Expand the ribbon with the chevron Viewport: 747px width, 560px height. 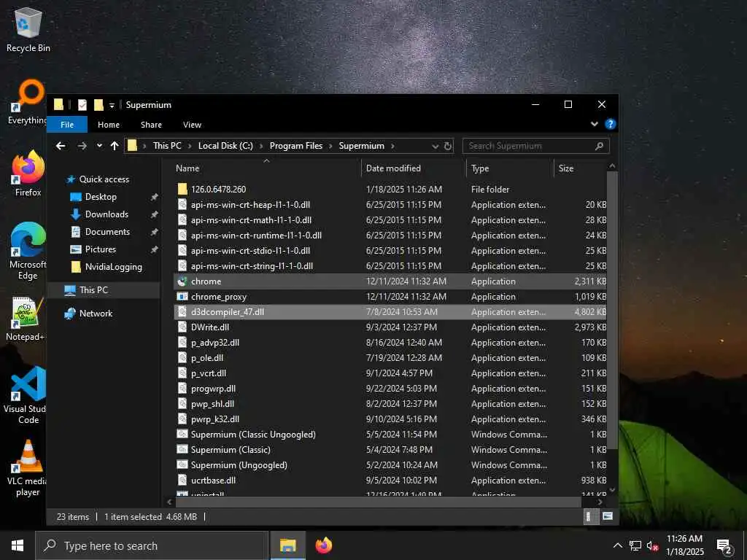tap(594, 124)
